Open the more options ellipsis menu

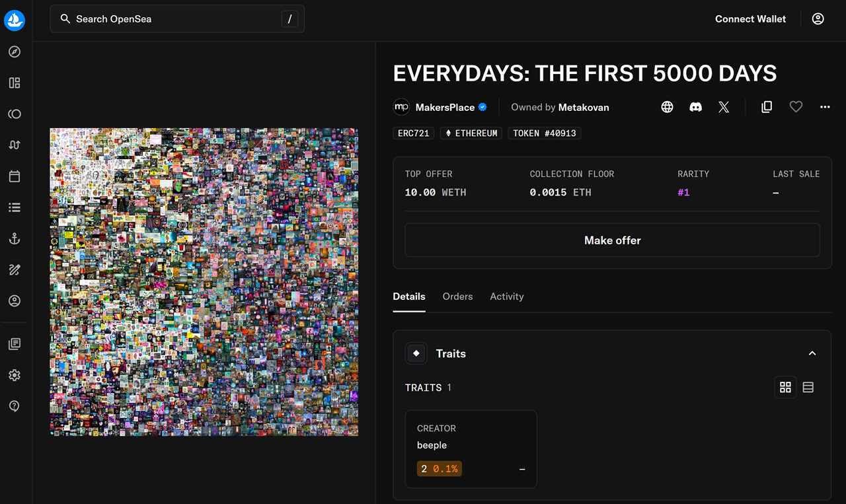tap(824, 106)
